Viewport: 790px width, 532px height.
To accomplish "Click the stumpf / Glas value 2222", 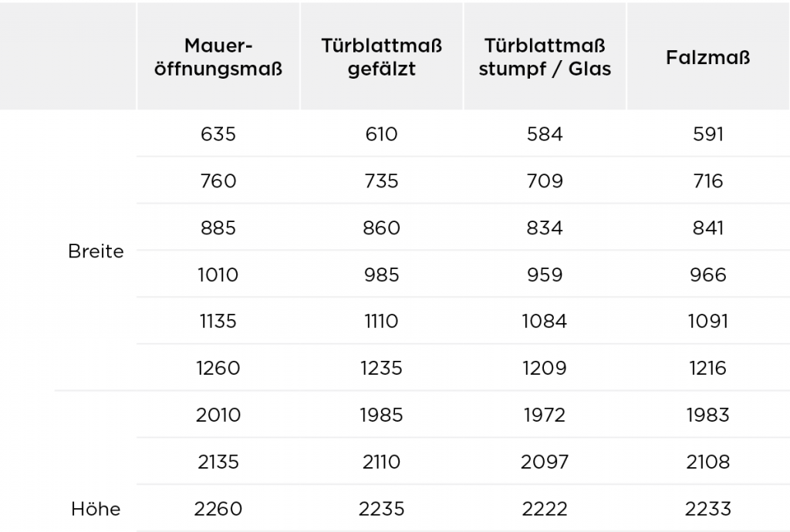I will click(545, 509).
